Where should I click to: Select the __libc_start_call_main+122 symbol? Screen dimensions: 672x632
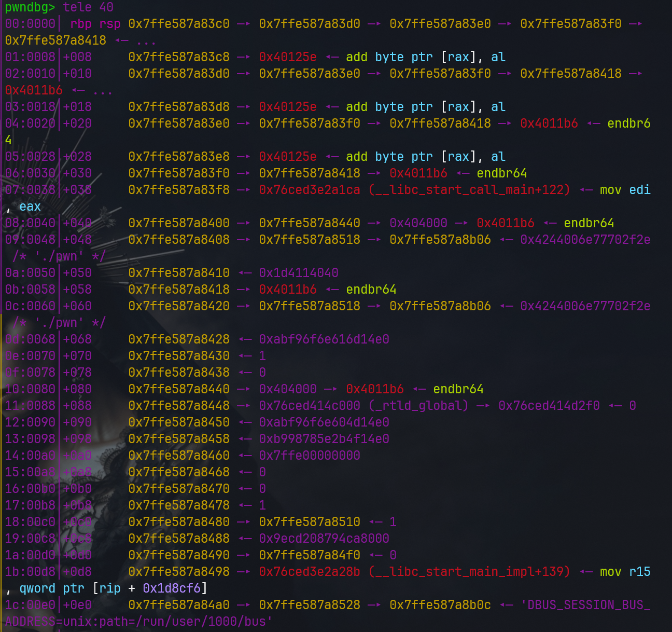tap(466, 189)
